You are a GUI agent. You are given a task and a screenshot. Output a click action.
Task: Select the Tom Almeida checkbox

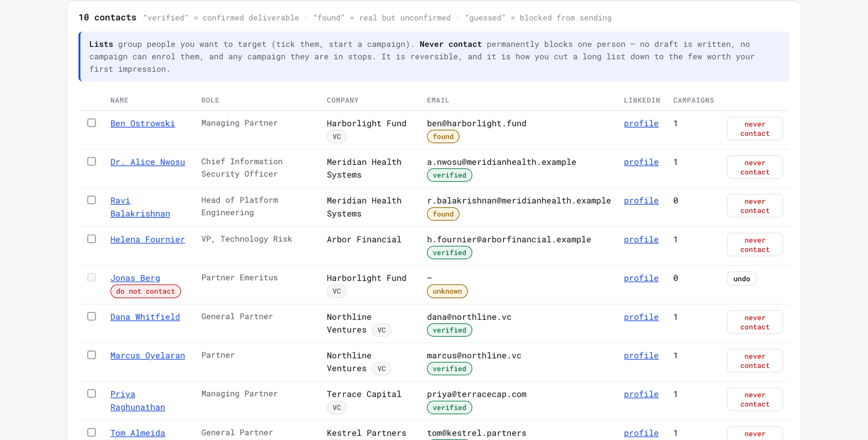click(91, 432)
